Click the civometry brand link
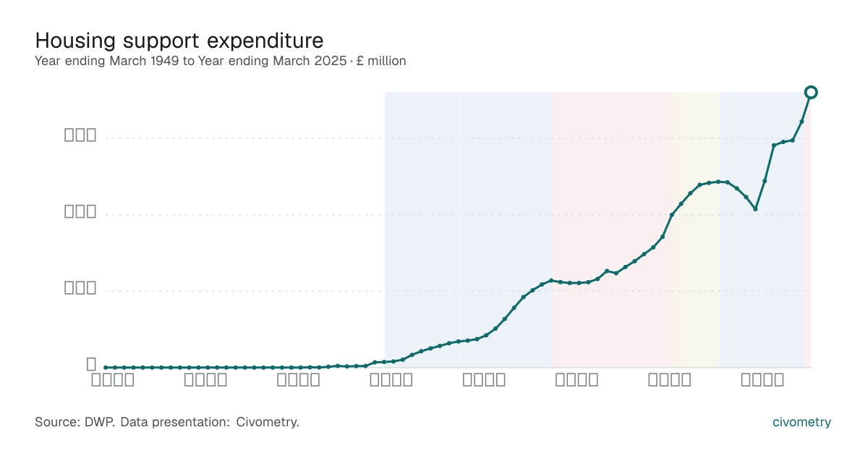Screen dimensions: 868x456 [x=801, y=422]
